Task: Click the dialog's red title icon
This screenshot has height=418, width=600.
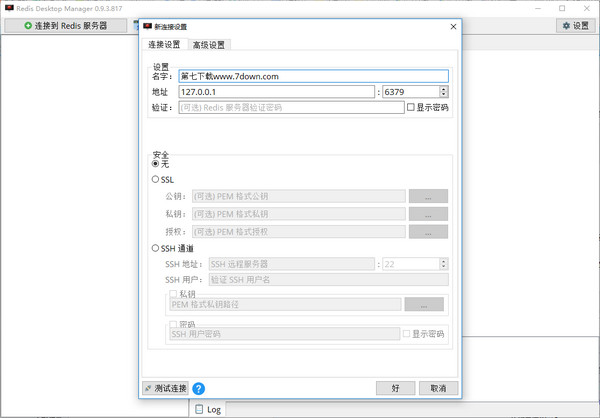Action: (148, 26)
